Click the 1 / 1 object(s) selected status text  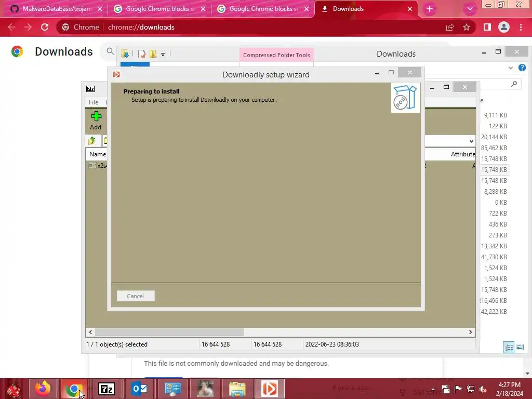point(117,344)
